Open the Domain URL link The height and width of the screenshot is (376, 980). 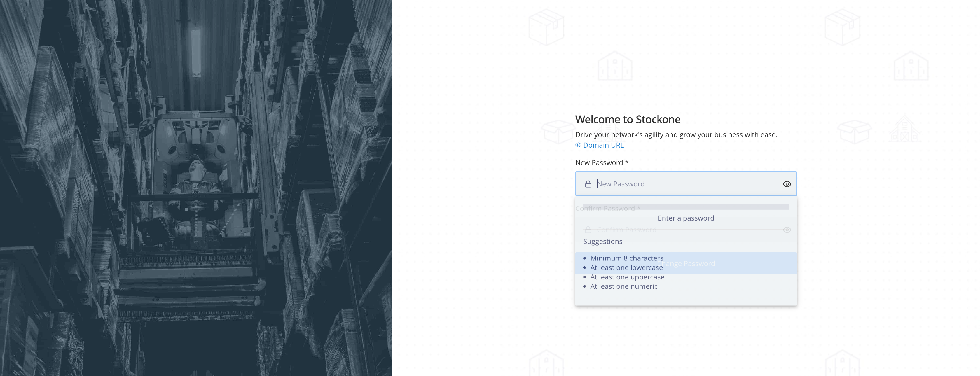[603, 145]
